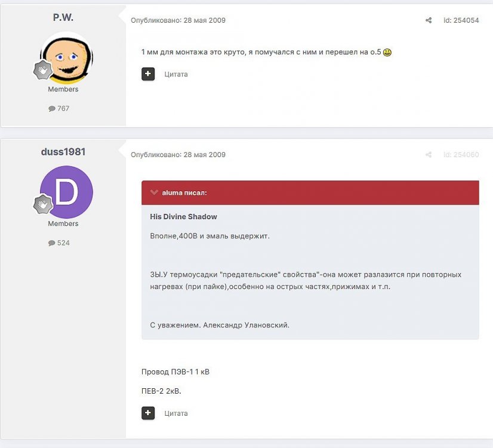This screenshot has height=448, width=493.
Task: Click "Цитата" under duss1981's post
Action: pyautogui.click(x=176, y=413)
